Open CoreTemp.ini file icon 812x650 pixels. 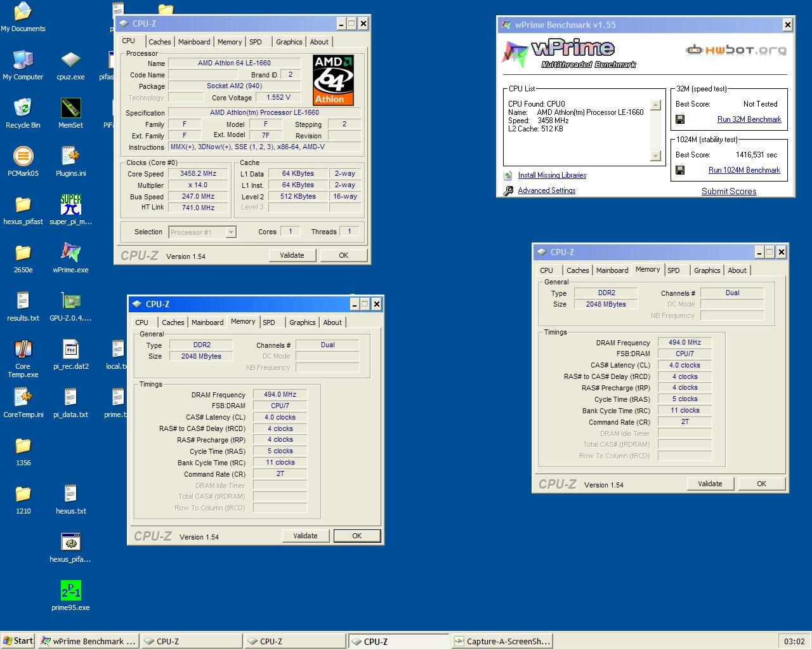(x=23, y=403)
